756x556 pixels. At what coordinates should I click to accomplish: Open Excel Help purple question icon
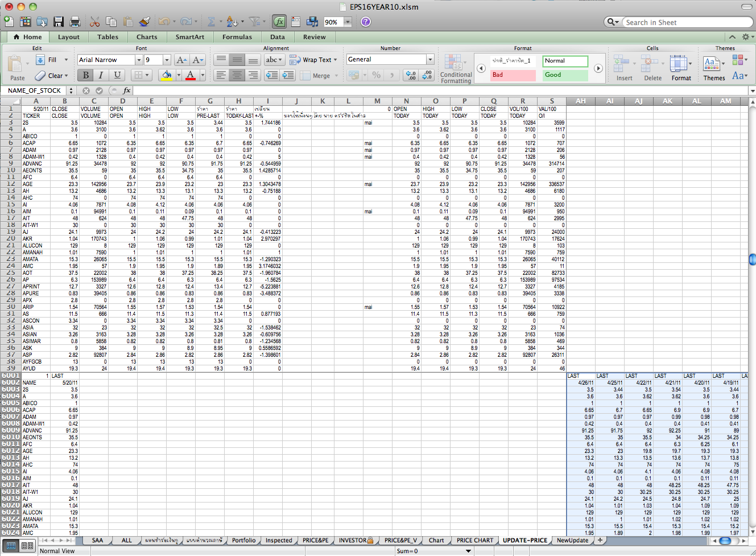pos(366,22)
